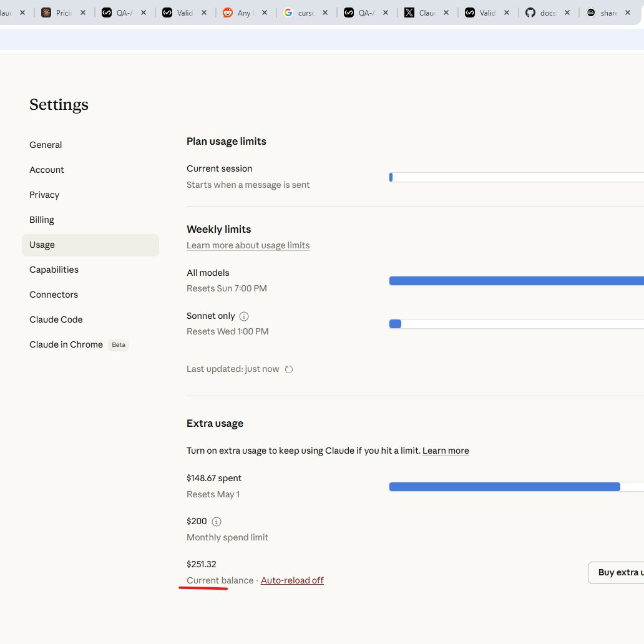Click 'Resets Wed 1:00 PM' text
The width and height of the screenshot is (644, 644).
pyautogui.click(x=228, y=331)
